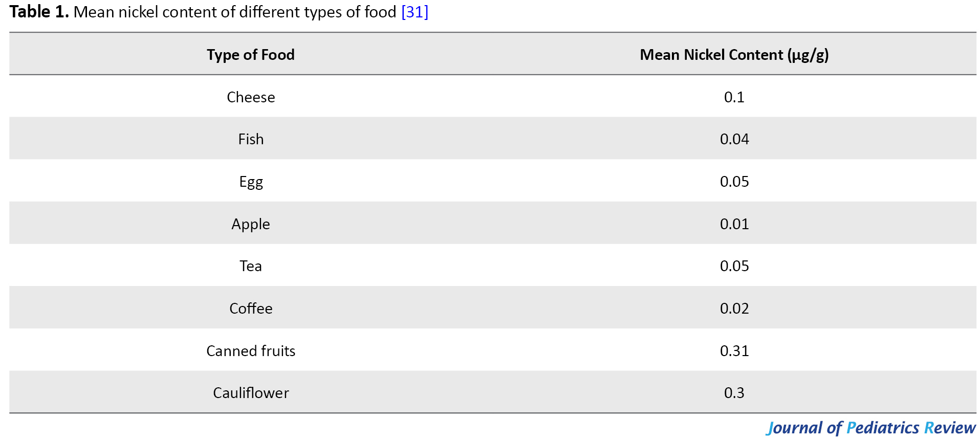Select the 0.31 value for Canned fruits
980x440 pixels.
point(734,351)
